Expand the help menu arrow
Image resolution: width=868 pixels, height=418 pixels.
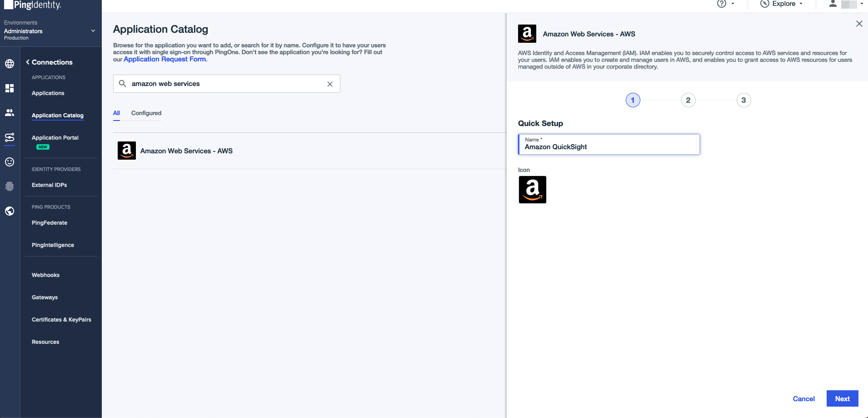click(x=733, y=4)
